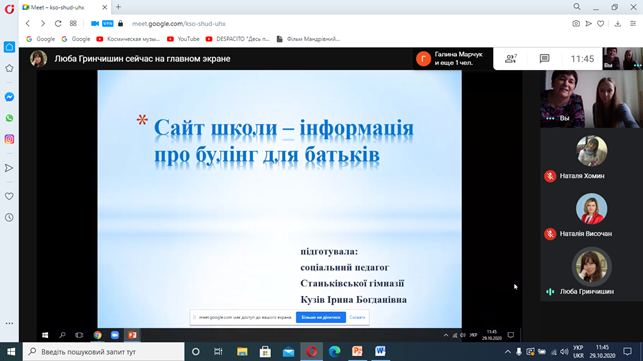
Task: Open the YouTube bookmark
Action: 183,39
